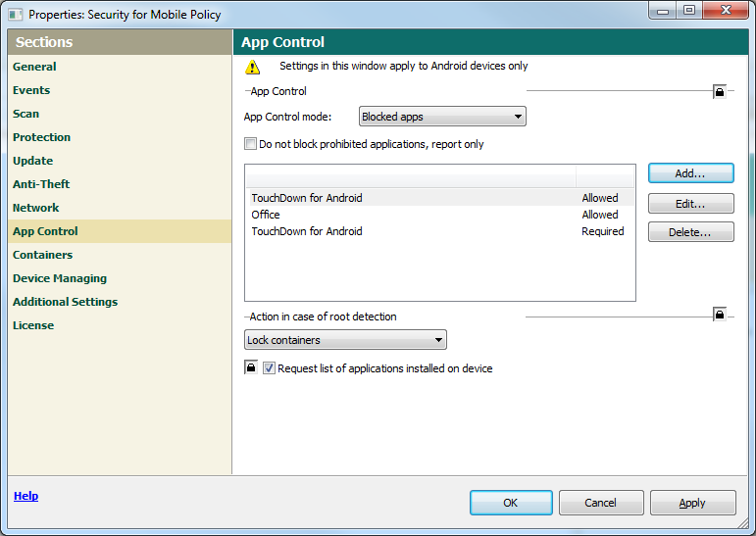Click the lock icon beside App Control group
Screen dimensions: 756x536
[720, 91]
